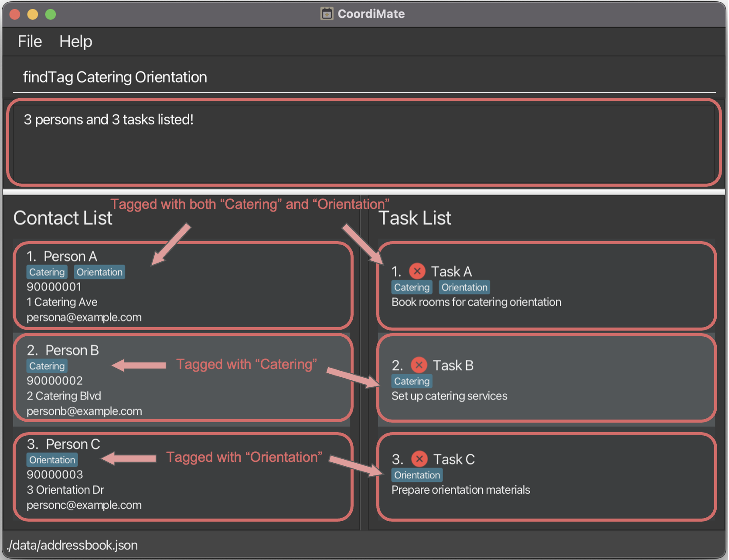Select Person A's Catering tag
Image resolution: width=729 pixels, height=560 pixels.
click(47, 272)
